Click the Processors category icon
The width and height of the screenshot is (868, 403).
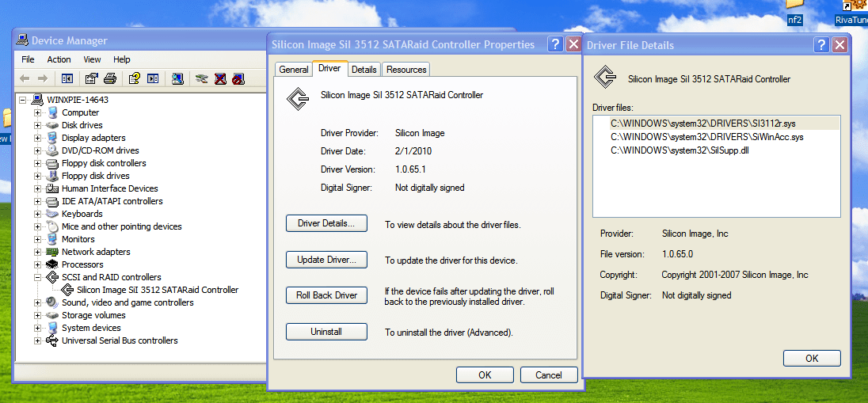tap(52, 264)
